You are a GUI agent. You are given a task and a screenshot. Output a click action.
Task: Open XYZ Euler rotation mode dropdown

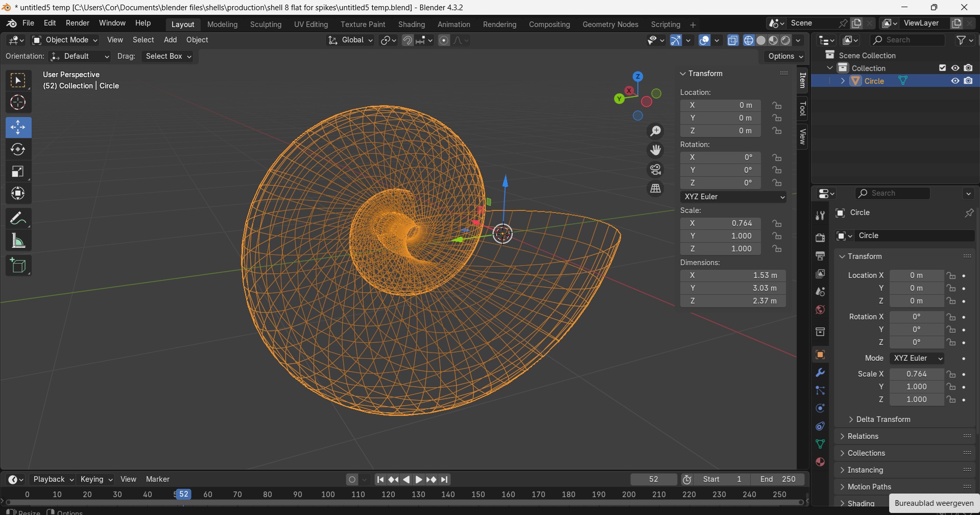[x=733, y=197]
